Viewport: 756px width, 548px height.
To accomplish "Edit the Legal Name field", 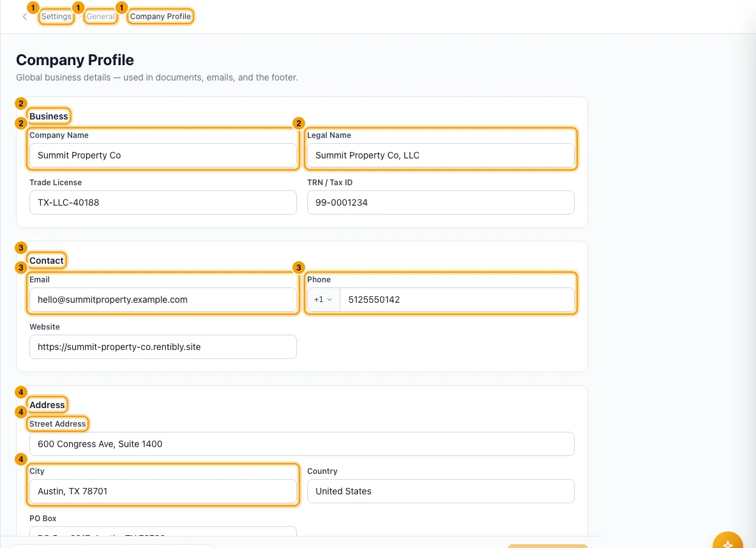I will click(x=441, y=155).
